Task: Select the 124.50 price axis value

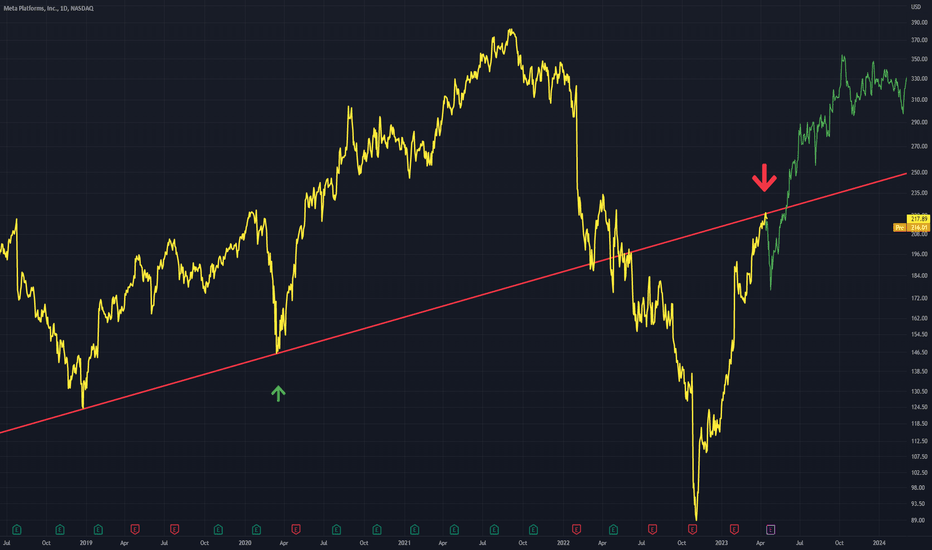Action: tap(919, 408)
